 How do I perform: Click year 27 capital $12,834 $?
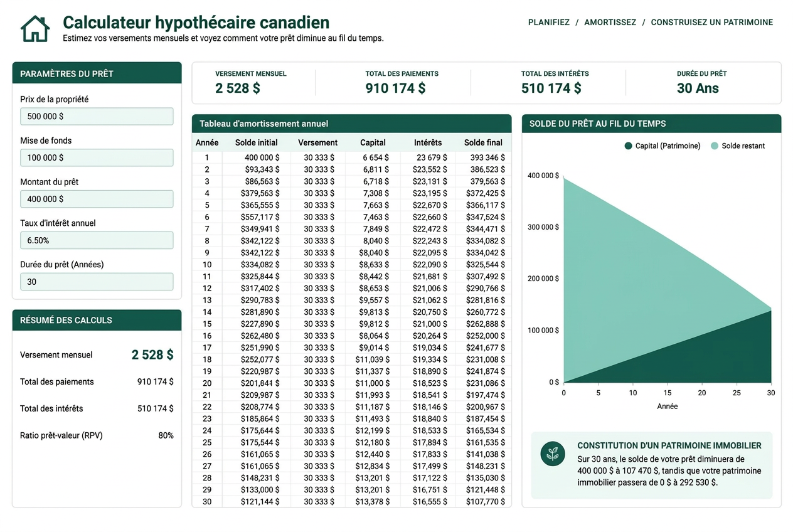pos(372,466)
